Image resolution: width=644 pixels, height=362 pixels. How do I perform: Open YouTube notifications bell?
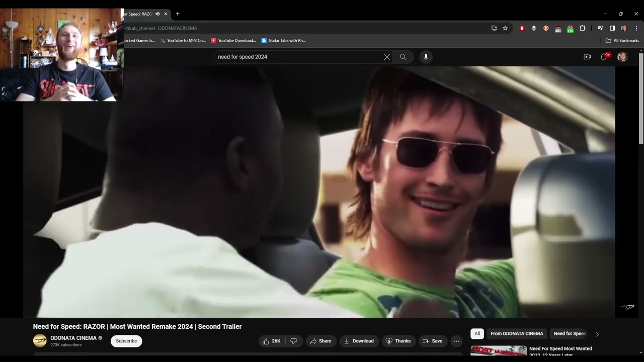coord(604,57)
